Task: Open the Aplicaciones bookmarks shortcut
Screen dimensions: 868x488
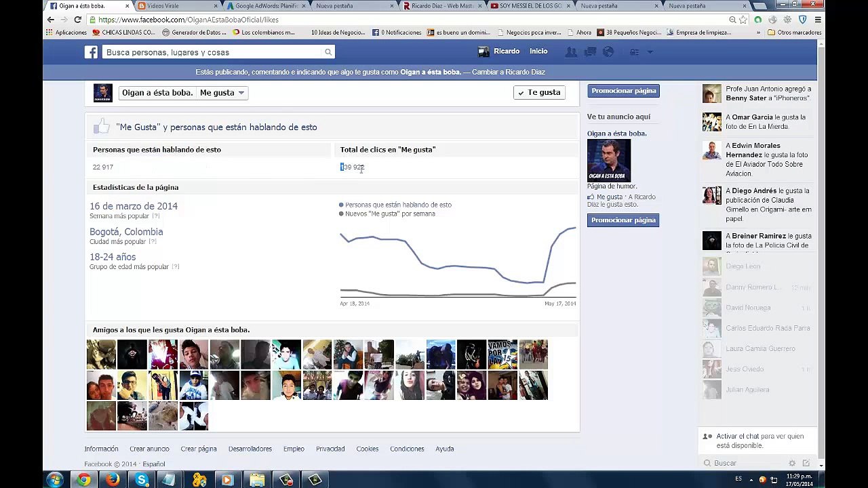Action: pos(66,33)
